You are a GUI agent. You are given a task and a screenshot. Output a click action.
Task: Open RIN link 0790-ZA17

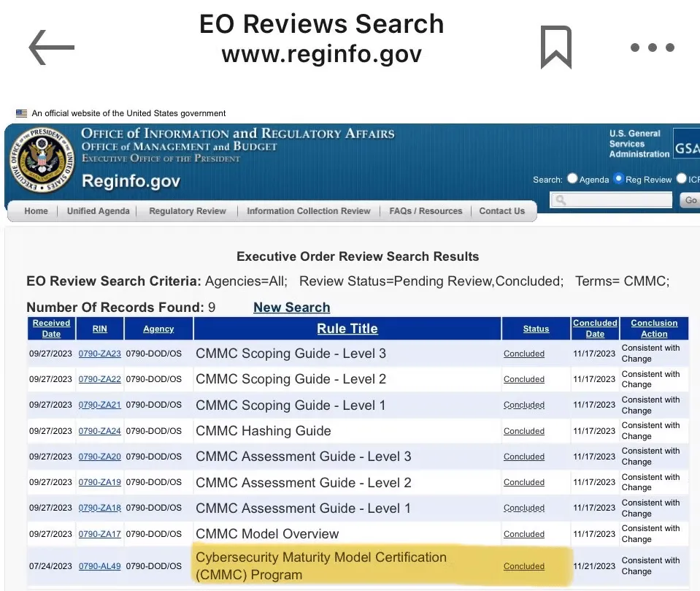tap(99, 534)
